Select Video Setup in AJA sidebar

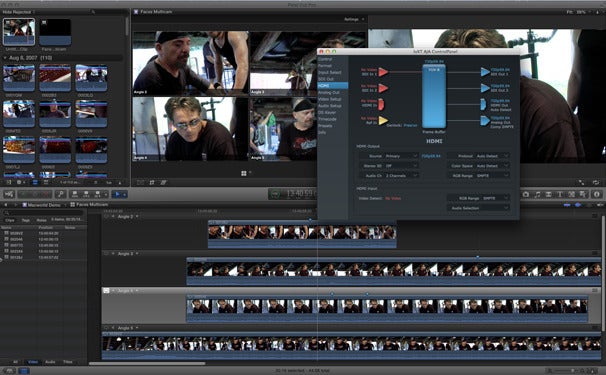pos(330,99)
